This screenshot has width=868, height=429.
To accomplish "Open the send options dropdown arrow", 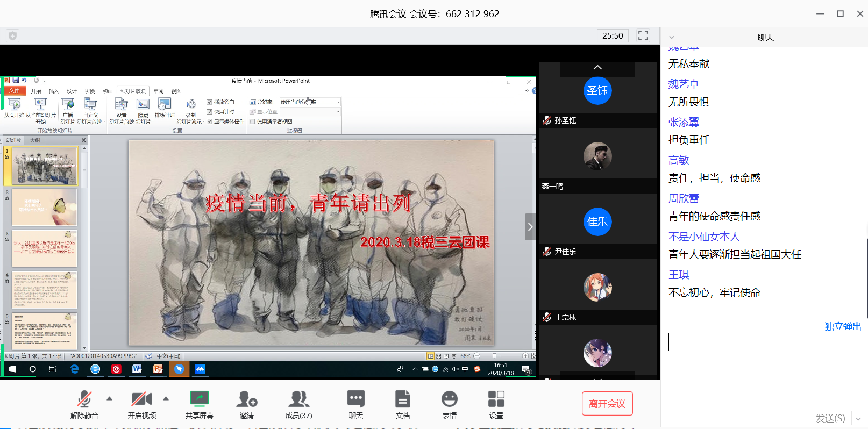I will click(858, 419).
